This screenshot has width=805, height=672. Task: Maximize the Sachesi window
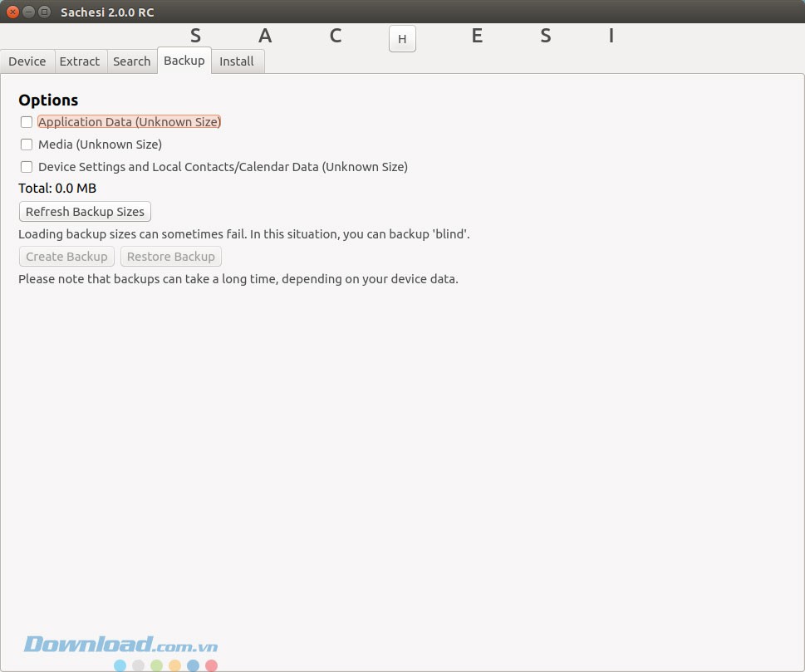click(44, 12)
